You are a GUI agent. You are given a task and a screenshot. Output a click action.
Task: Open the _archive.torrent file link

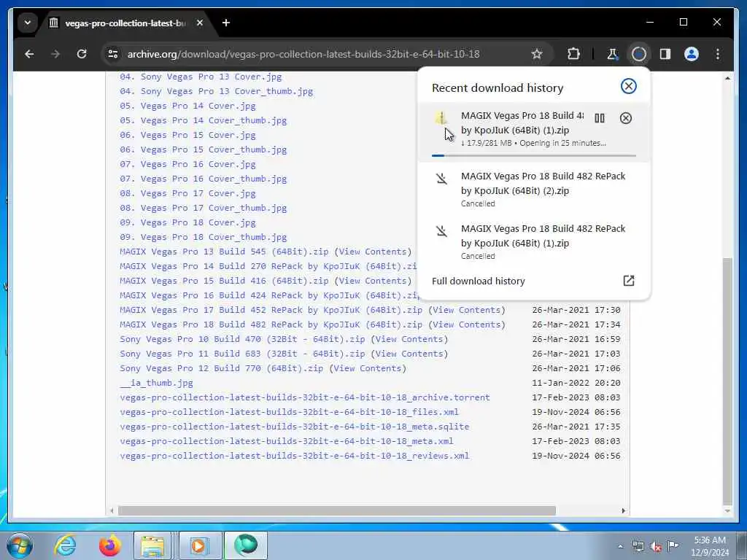pos(305,397)
